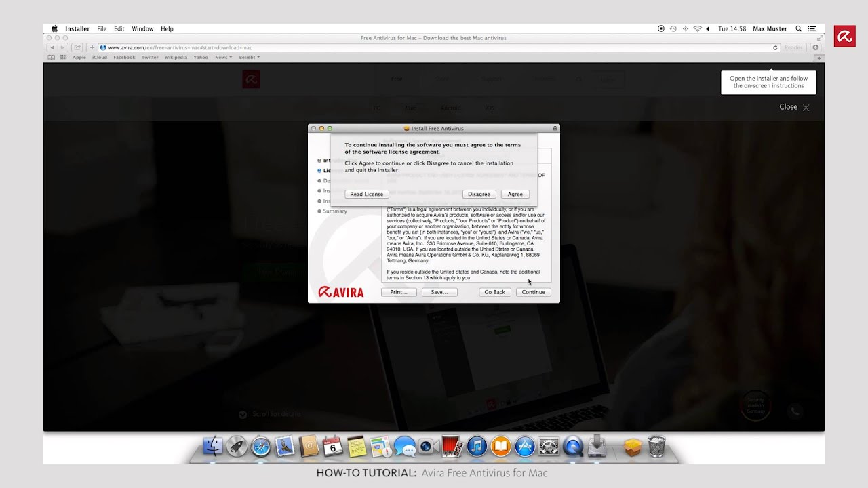Screen dimensions: 868x488
Task: Click the dimmed Continue button in installer
Action: click(533, 292)
